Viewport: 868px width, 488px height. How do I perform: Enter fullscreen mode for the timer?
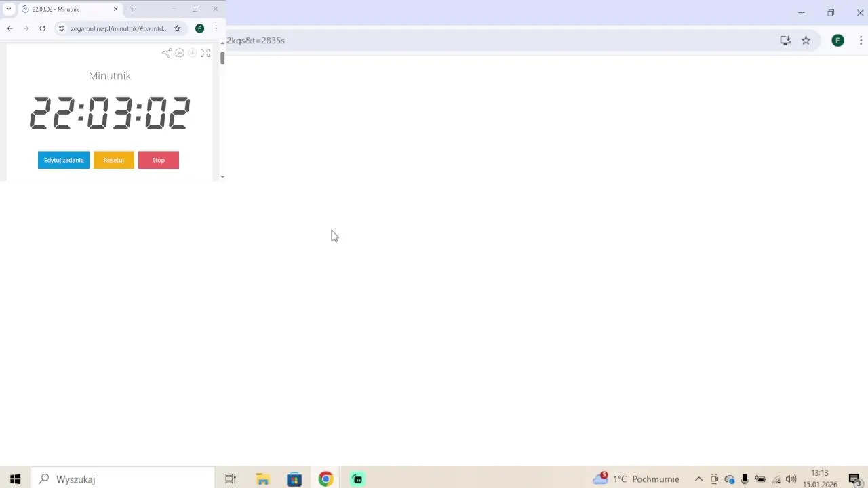click(205, 53)
